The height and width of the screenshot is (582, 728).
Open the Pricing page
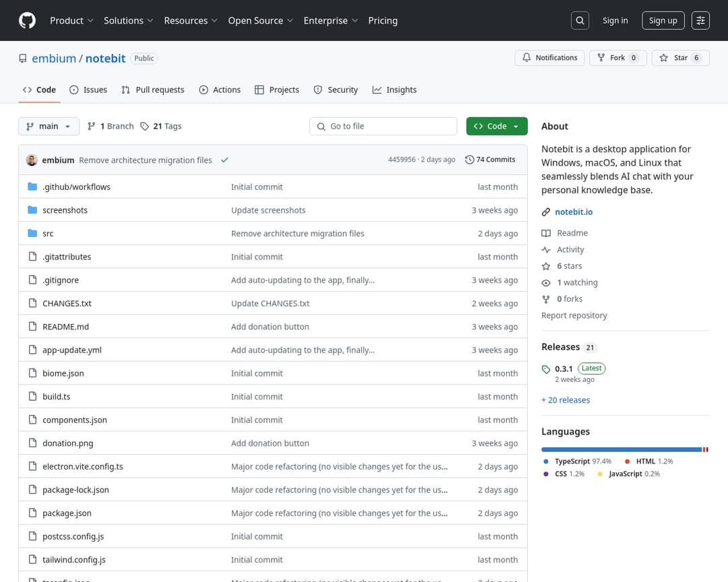[383, 20]
